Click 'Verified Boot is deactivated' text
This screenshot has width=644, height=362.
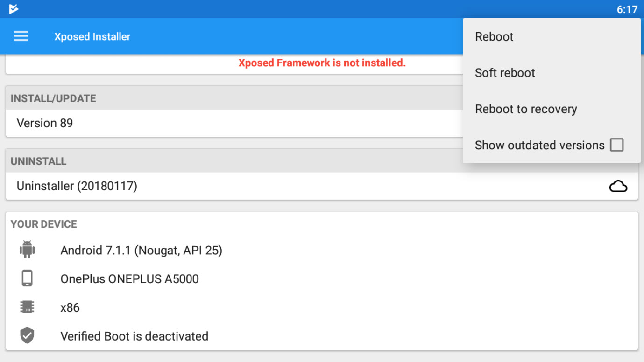click(x=134, y=336)
